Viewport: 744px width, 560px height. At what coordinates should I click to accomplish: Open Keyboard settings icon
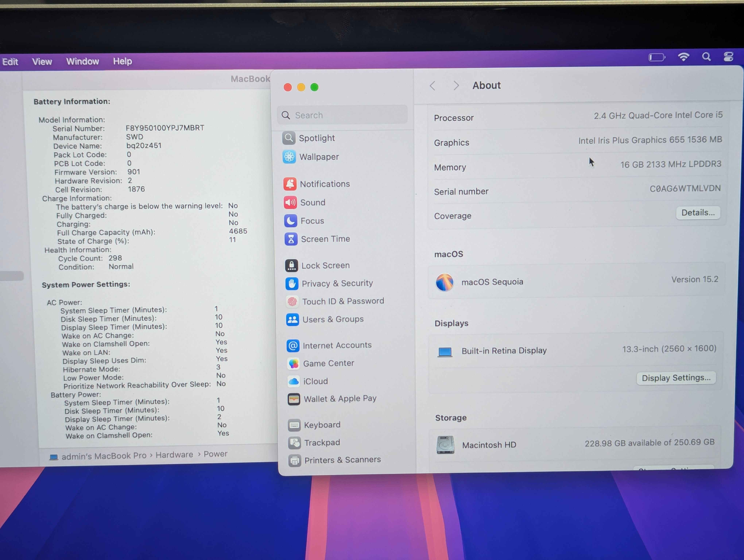click(294, 425)
